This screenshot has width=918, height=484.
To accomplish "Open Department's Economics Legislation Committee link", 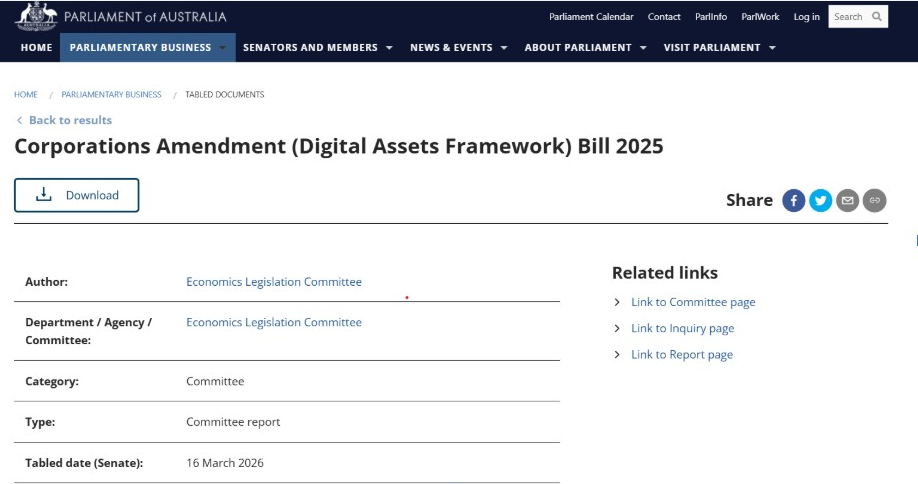I will pyautogui.click(x=274, y=322).
